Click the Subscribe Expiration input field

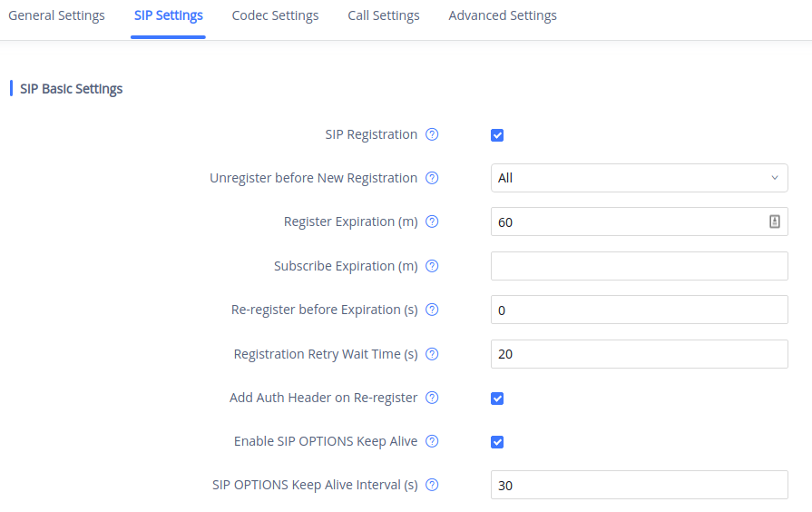point(639,266)
